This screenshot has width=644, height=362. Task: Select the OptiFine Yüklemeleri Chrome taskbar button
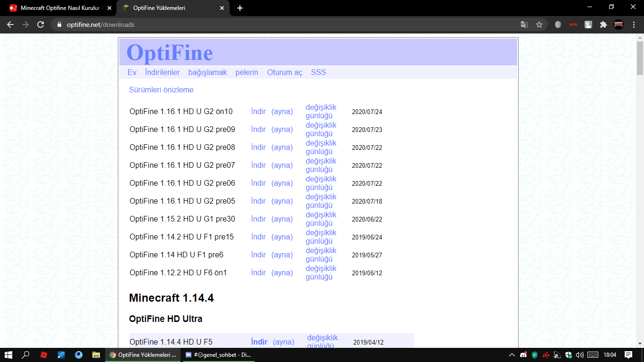pos(143,355)
